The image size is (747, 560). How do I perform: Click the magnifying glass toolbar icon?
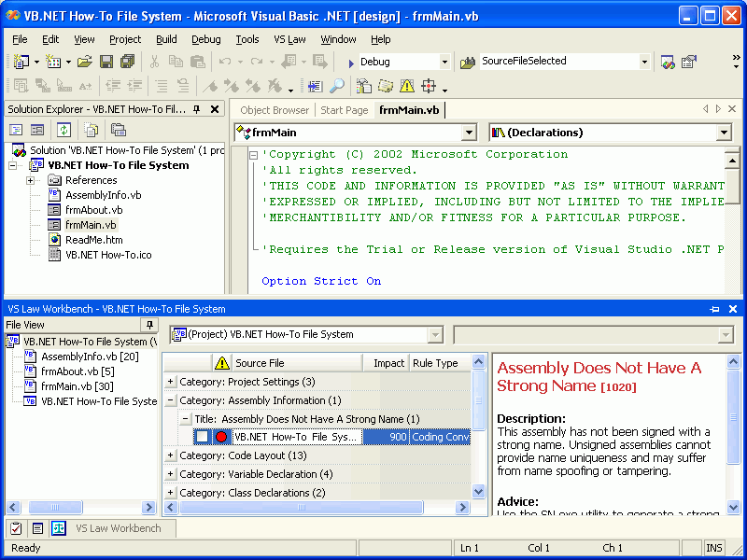click(x=337, y=86)
